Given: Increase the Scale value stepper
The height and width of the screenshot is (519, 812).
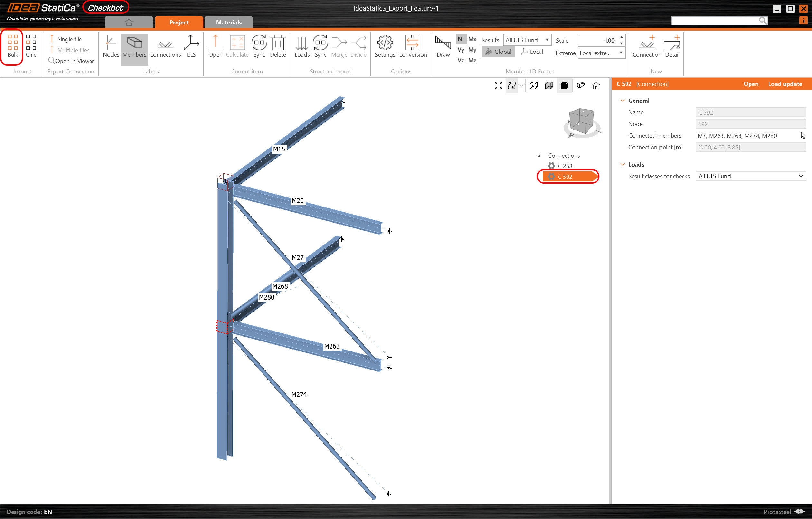Looking at the screenshot, I should coord(621,37).
